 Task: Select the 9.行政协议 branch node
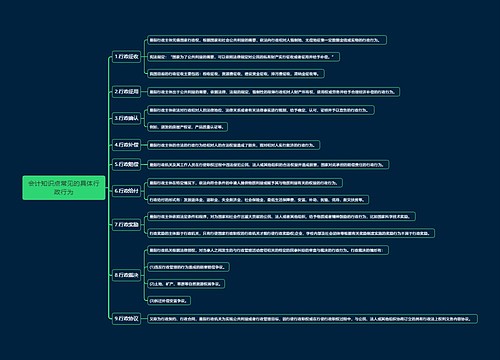tap(126, 318)
